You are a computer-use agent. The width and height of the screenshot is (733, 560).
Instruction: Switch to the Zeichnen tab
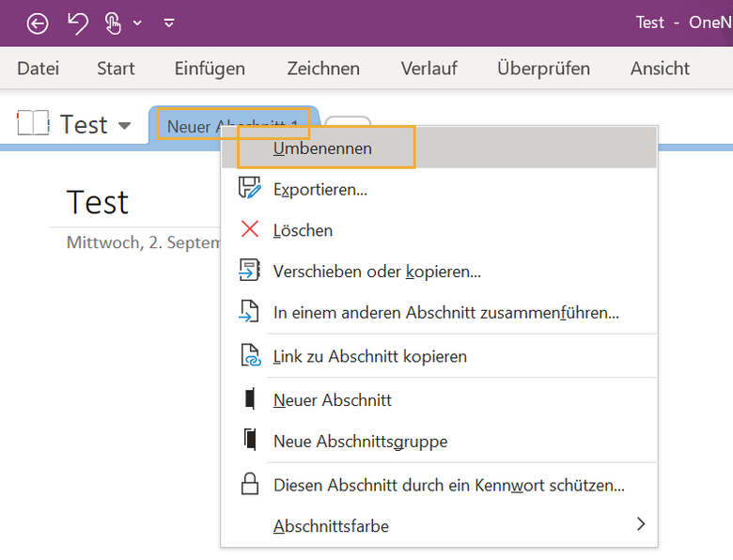pos(323,69)
